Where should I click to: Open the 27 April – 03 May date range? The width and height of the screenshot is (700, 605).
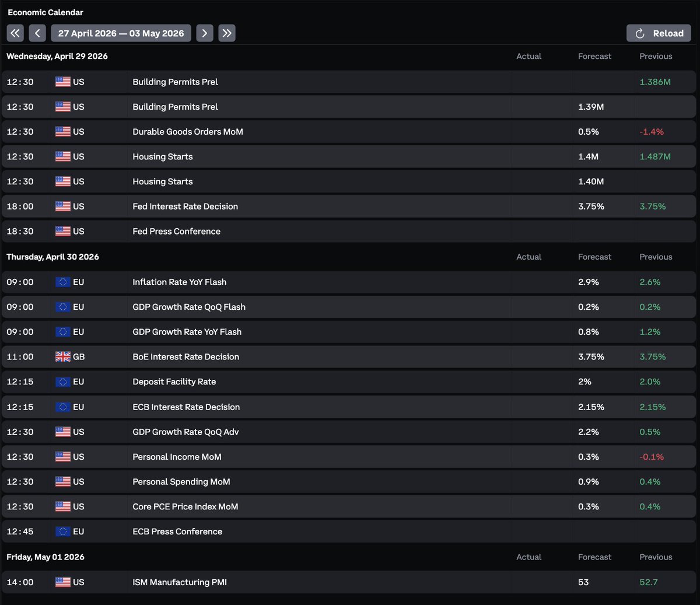(121, 33)
